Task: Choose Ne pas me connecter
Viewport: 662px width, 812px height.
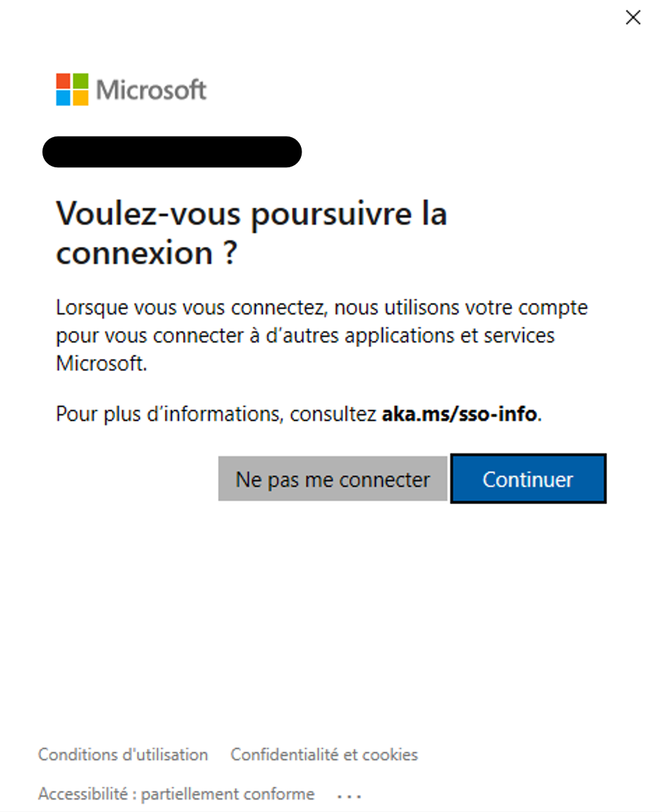Action: pos(332,479)
